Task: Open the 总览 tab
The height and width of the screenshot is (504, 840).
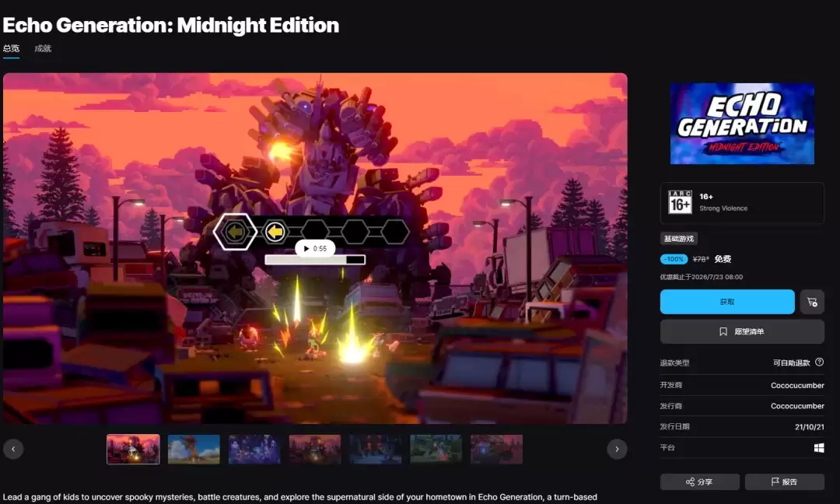Action: 11,48
